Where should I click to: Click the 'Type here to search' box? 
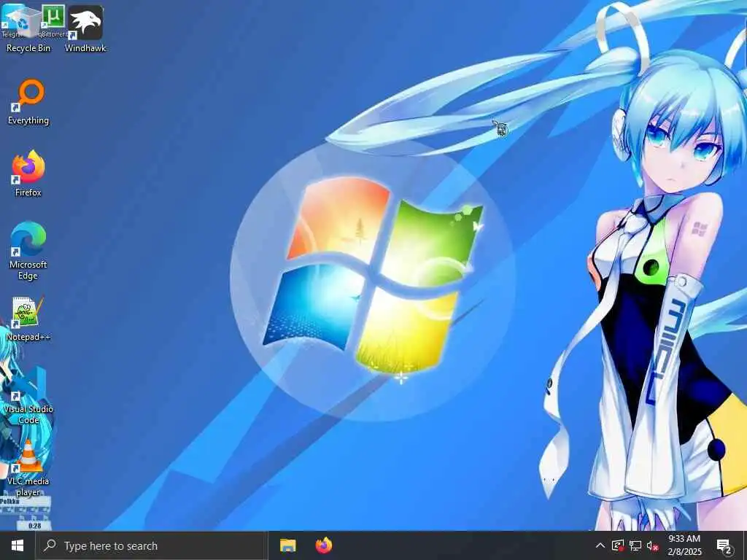click(x=152, y=545)
